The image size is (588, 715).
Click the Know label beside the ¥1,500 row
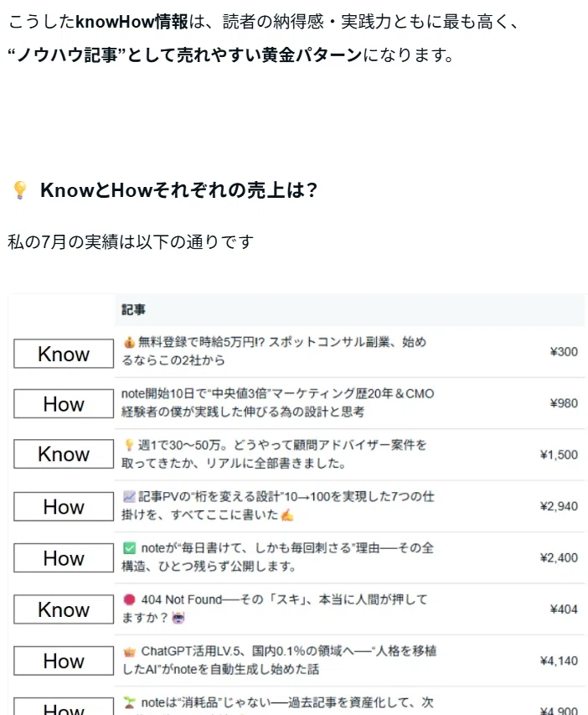tap(64, 454)
